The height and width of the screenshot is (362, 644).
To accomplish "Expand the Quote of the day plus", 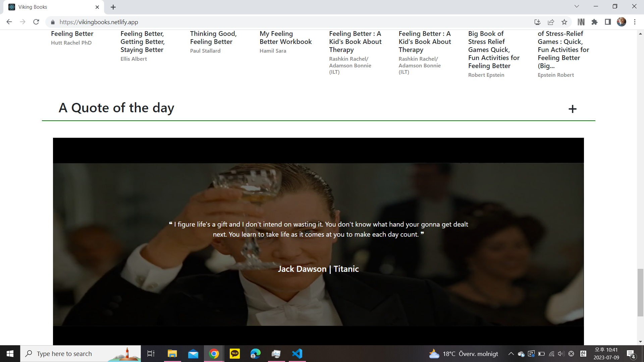I will pos(573,109).
